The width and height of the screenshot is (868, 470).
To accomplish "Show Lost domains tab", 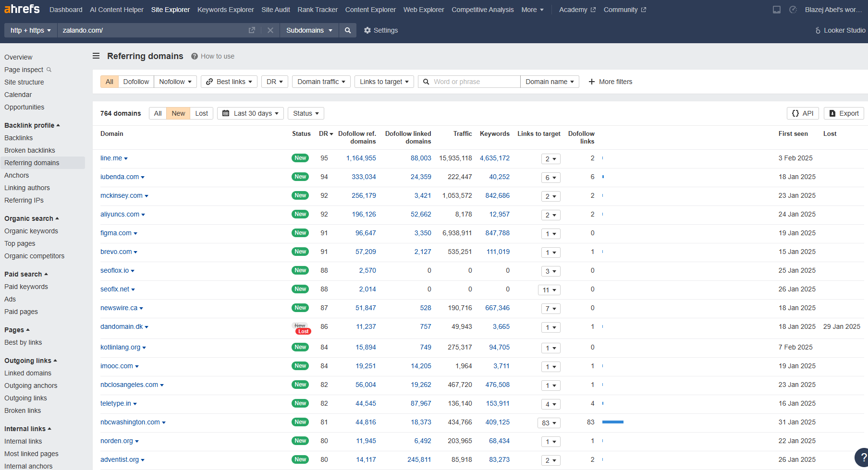I will [x=202, y=113].
